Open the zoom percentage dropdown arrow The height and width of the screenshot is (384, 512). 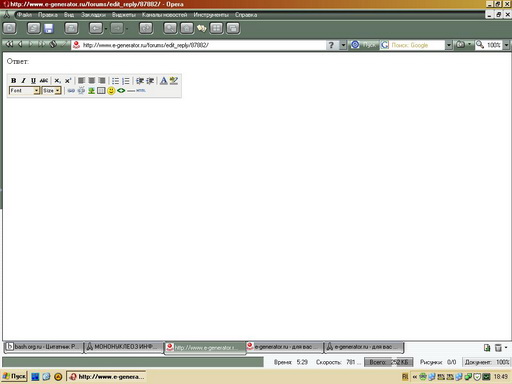506,45
